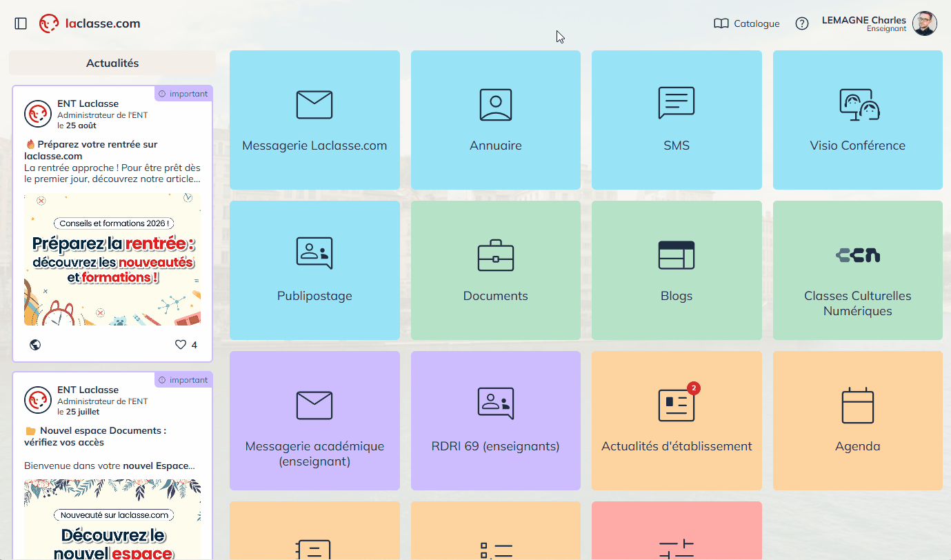The image size is (951, 560).
Task: Click ENT Laclasse avatar on 25 juillet post
Action: click(38, 400)
